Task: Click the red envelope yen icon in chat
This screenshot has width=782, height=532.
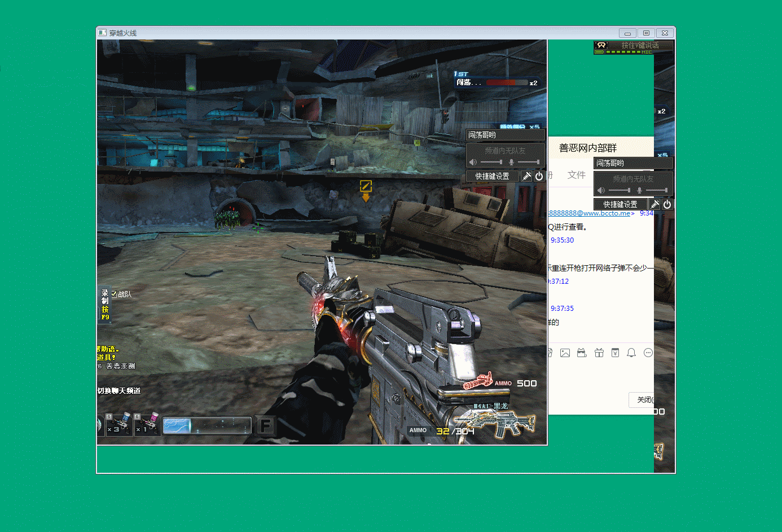Action: coord(615,353)
